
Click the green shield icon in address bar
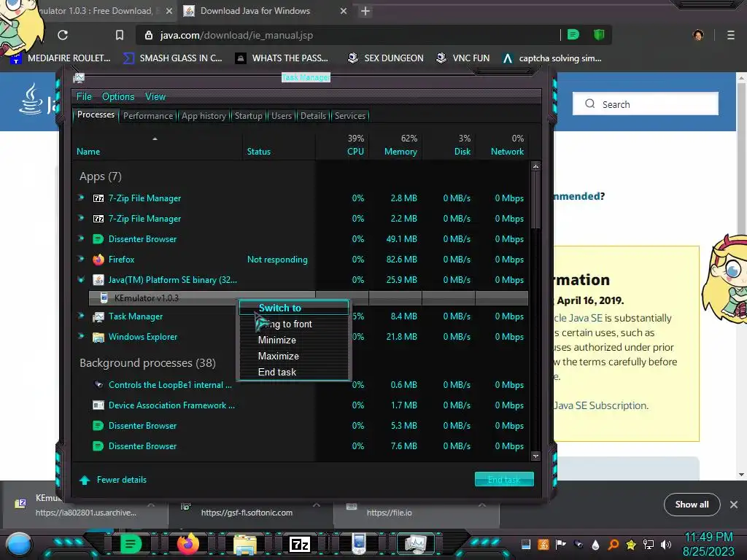(599, 35)
